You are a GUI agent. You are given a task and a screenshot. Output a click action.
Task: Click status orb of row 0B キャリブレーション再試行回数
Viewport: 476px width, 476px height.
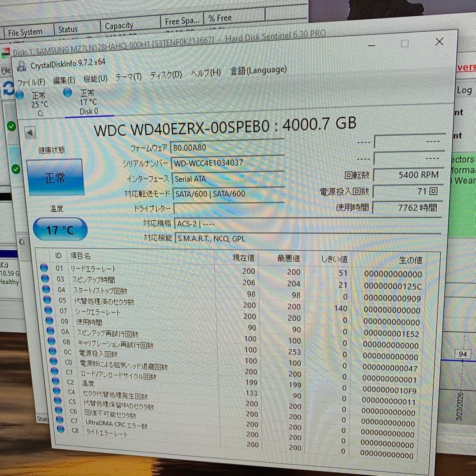click(51, 341)
